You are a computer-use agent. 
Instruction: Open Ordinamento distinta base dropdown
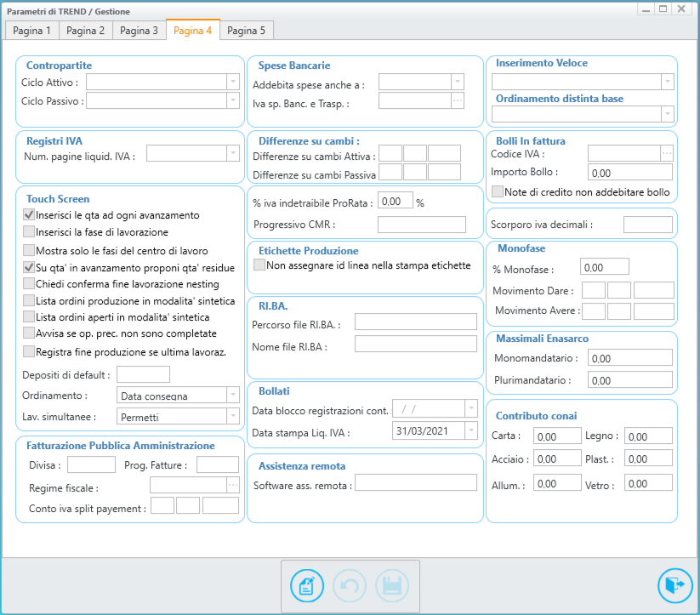668,114
